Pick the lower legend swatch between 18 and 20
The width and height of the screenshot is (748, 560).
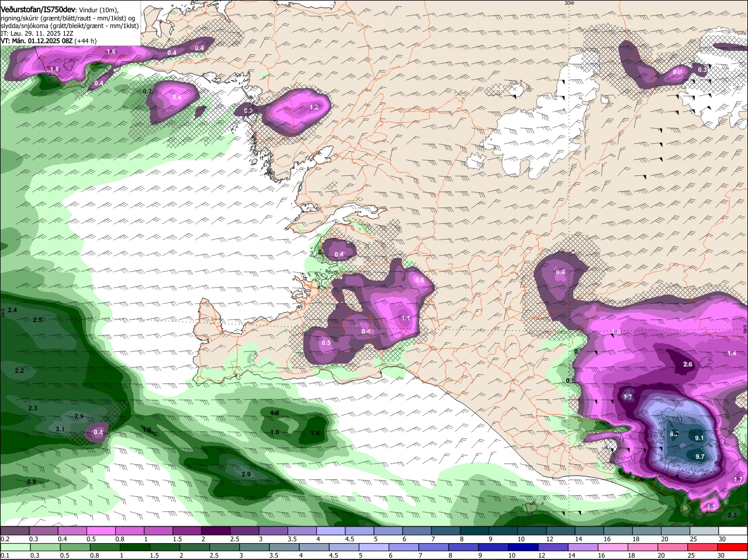(643, 547)
